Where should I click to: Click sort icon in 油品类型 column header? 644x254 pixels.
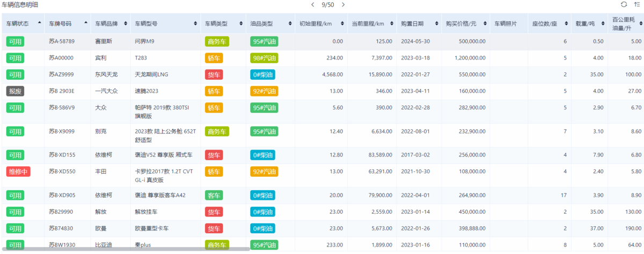coord(289,24)
